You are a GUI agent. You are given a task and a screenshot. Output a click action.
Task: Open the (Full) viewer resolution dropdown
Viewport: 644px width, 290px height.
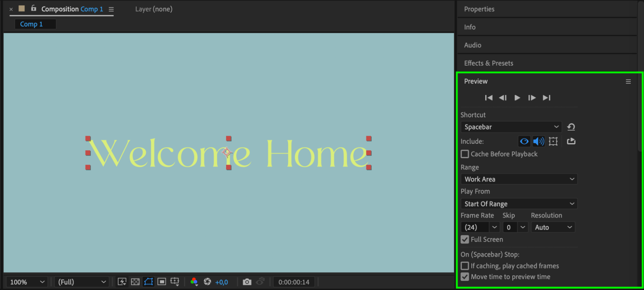click(82, 282)
